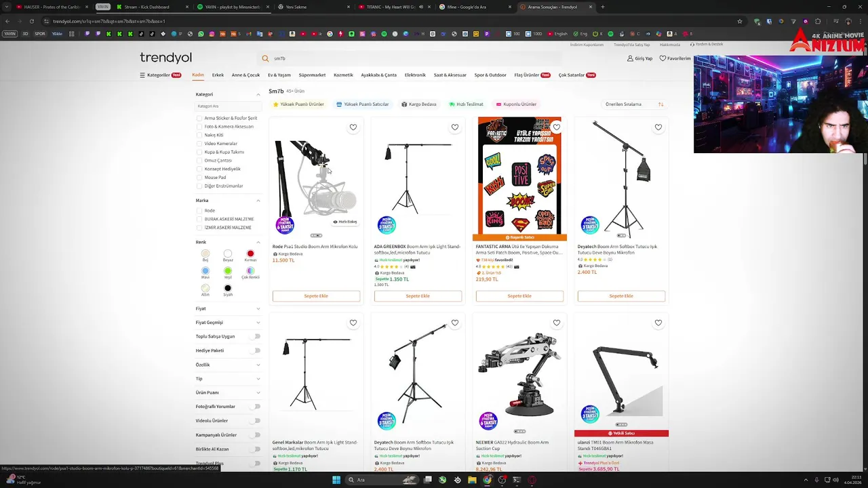Collapse the Renk filter section

pyautogui.click(x=258, y=242)
